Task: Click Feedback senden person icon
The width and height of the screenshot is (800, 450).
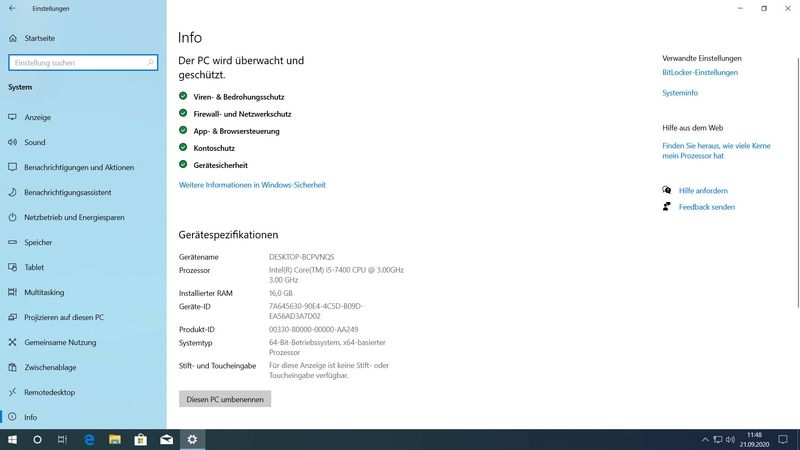Action: (666, 207)
